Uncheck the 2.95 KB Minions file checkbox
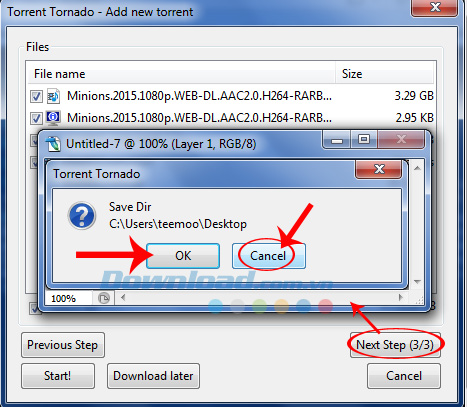This screenshot has width=467, height=407. [36, 118]
